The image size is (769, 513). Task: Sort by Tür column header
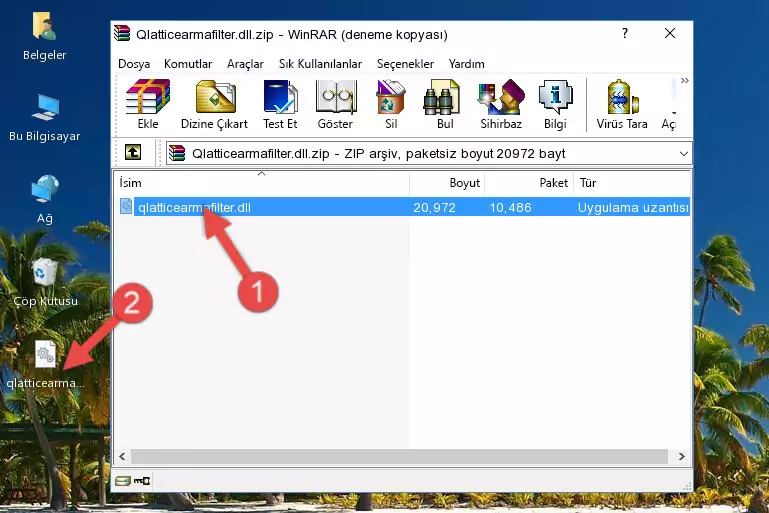coord(632,183)
